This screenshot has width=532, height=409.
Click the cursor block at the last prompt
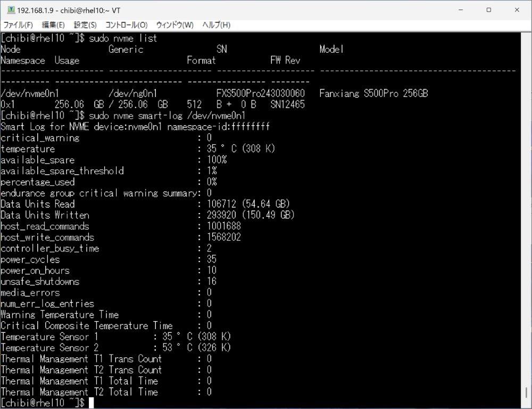92,403
